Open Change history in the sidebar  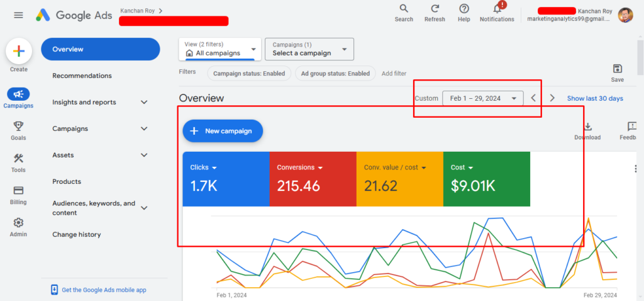[77, 234]
